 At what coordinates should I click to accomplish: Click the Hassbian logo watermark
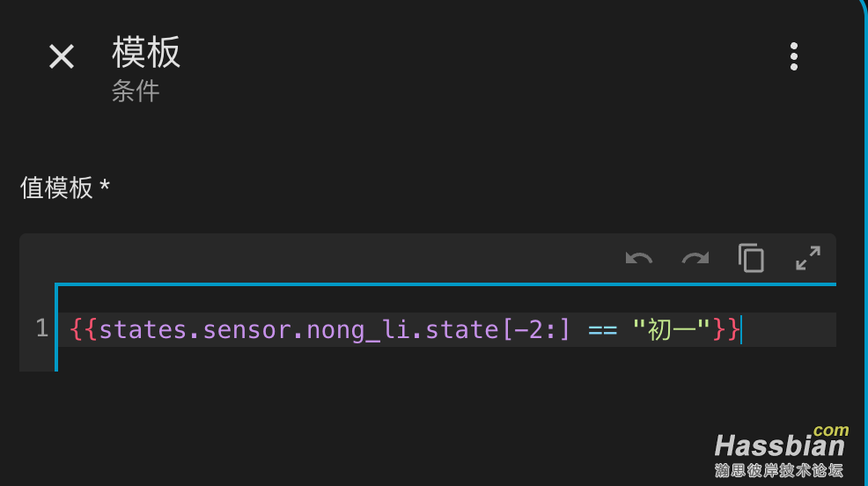(780, 445)
